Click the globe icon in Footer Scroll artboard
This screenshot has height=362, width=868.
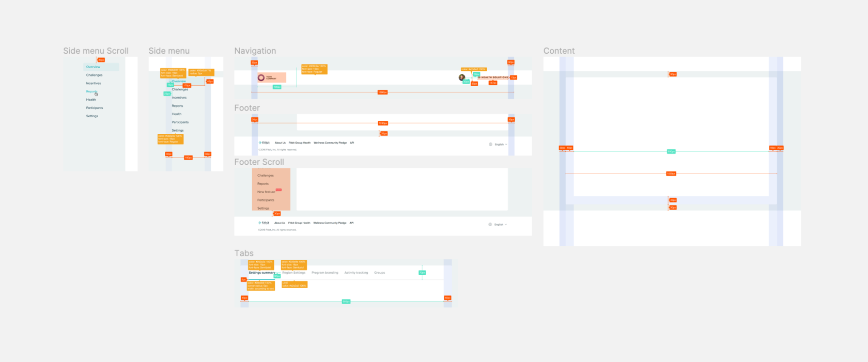tap(490, 224)
